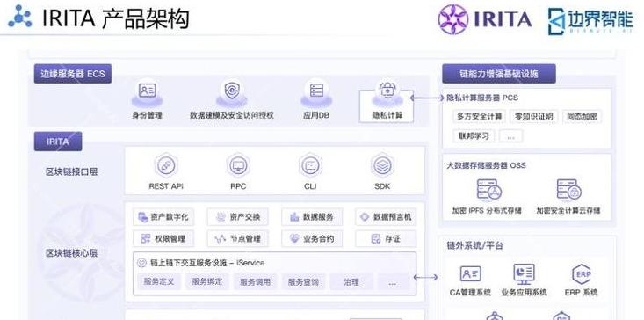Image resolution: width=644 pixels, height=320 pixels.
Task: Open the 数据预言机 module
Action: tap(386, 217)
